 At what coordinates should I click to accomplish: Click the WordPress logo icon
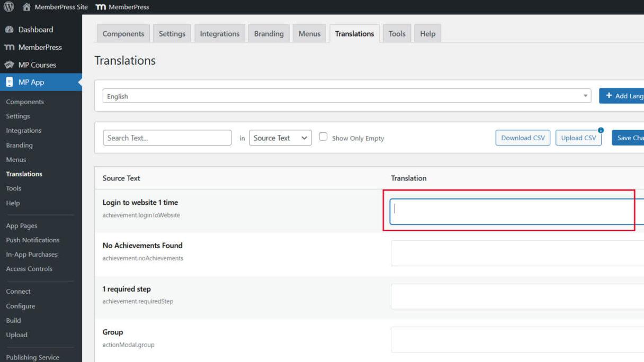(x=9, y=7)
